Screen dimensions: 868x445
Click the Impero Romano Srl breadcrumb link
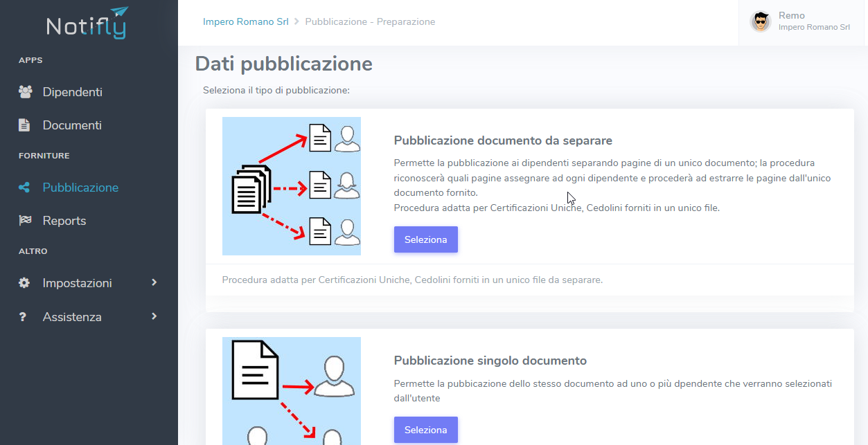[x=245, y=21]
